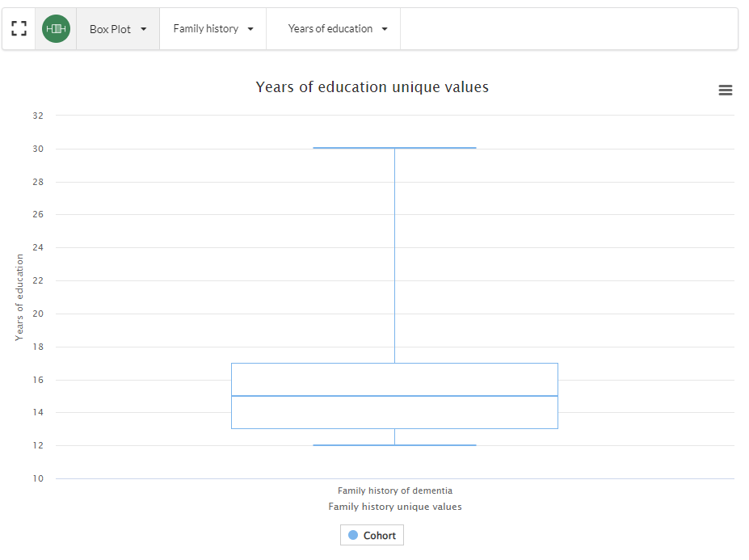Open the chart hamburger context menu
This screenshot has height=560, width=749.
coord(725,91)
